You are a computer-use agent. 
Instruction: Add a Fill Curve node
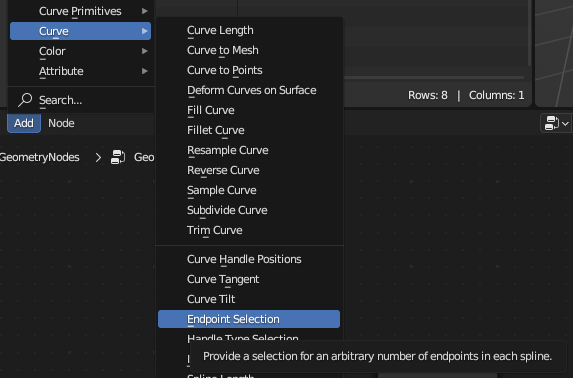[x=249, y=110]
